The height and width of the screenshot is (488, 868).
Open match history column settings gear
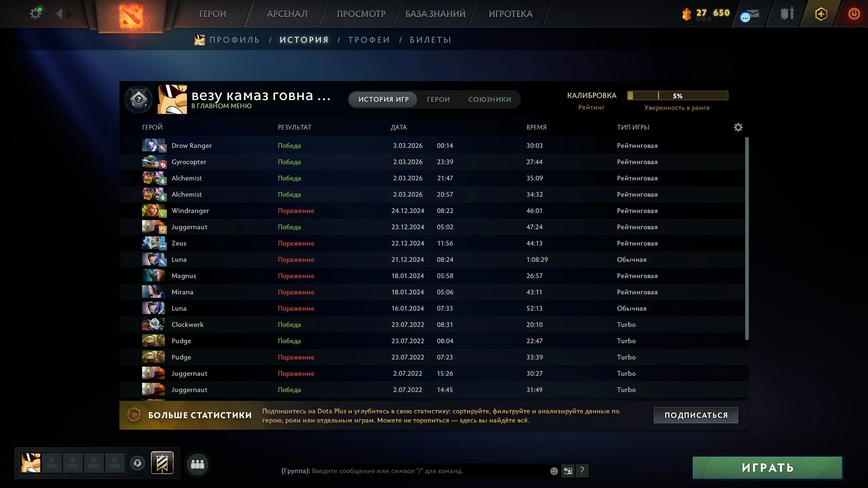[x=738, y=127]
